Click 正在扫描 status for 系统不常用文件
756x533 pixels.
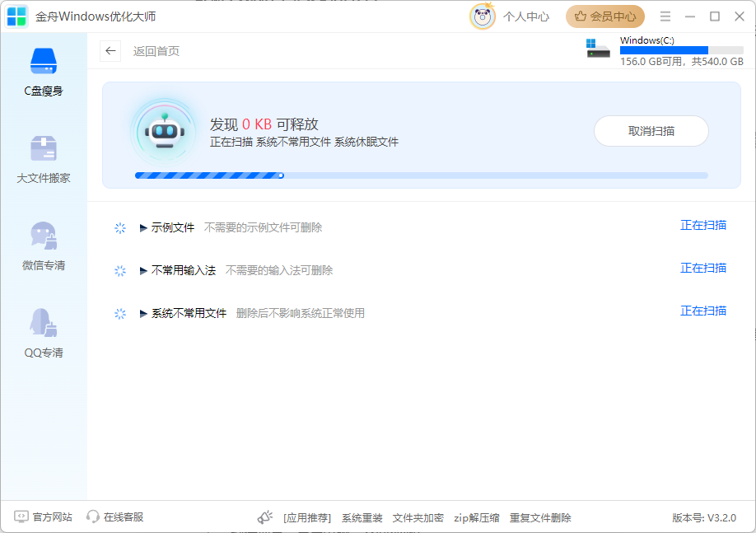point(703,311)
